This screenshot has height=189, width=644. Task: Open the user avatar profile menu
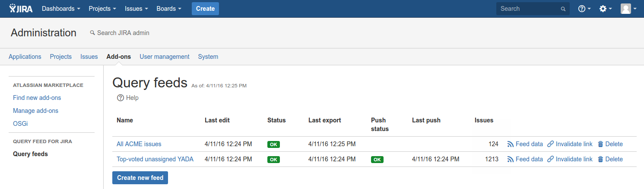[628, 9]
